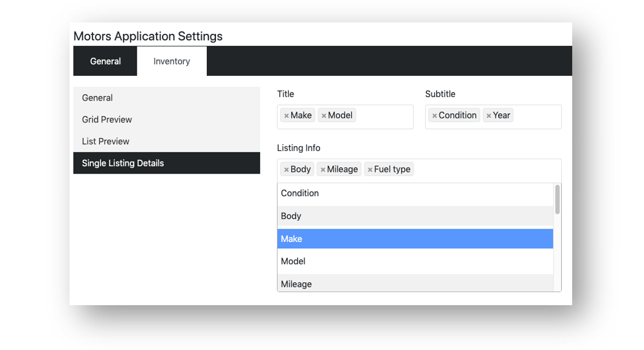Choose Mileage in the dropdown list
Screen dimensions: 644x350
(x=415, y=283)
